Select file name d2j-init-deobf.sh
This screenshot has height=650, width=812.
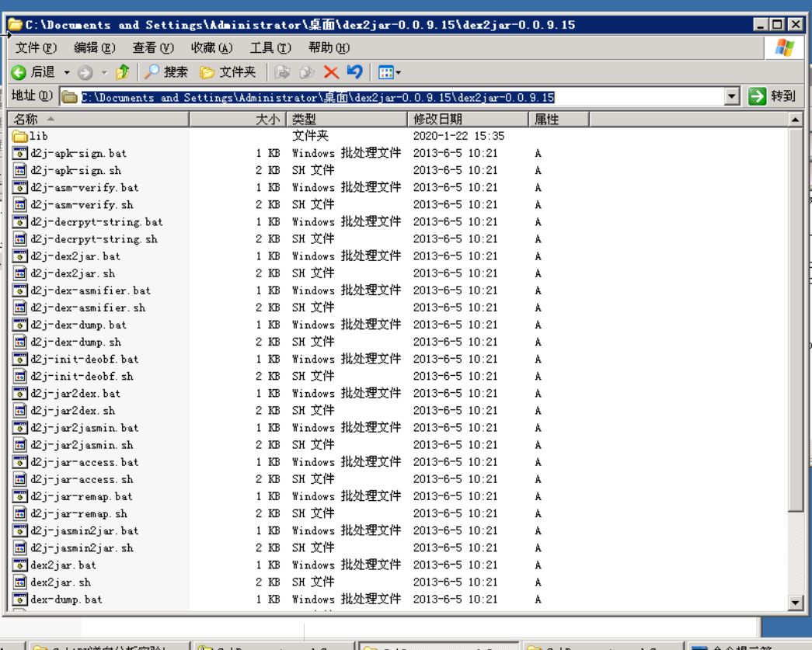pyautogui.click(x=82, y=376)
